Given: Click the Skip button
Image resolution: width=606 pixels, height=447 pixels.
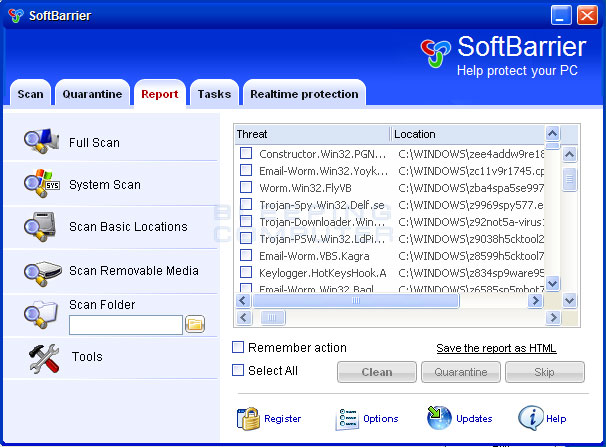Looking at the screenshot, I should click(545, 372).
